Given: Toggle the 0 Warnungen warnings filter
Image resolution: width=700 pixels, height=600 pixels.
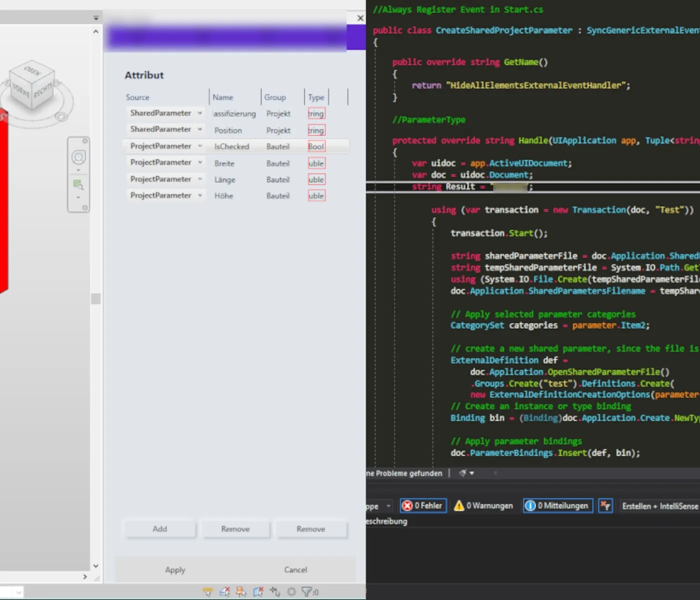Looking at the screenshot, I should [x=483, y=506].
